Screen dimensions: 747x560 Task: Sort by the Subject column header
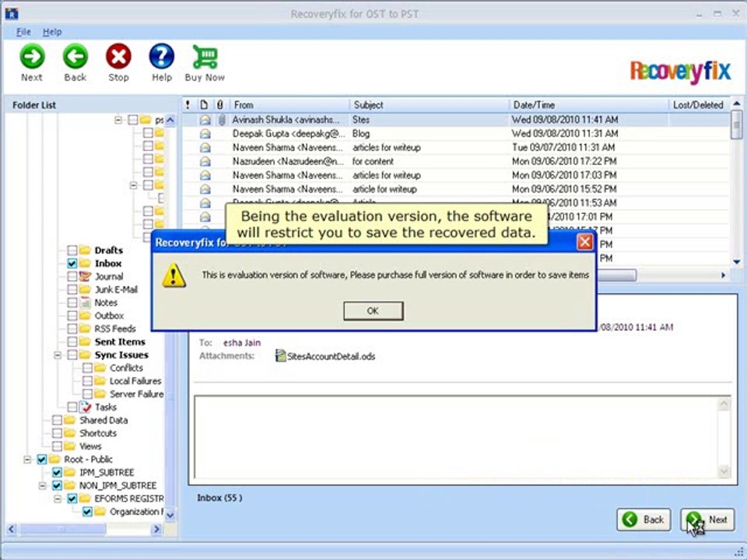coord(430,105)
